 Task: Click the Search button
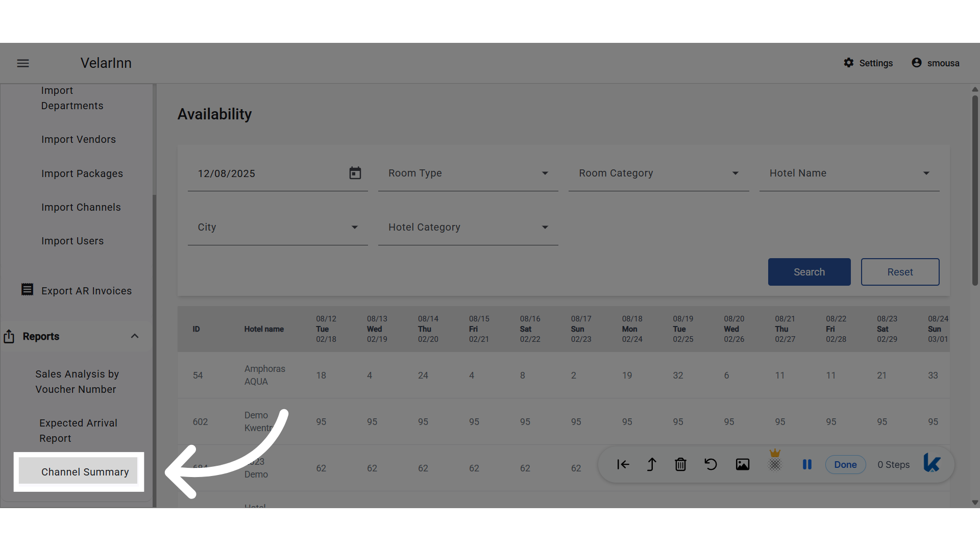810,272
